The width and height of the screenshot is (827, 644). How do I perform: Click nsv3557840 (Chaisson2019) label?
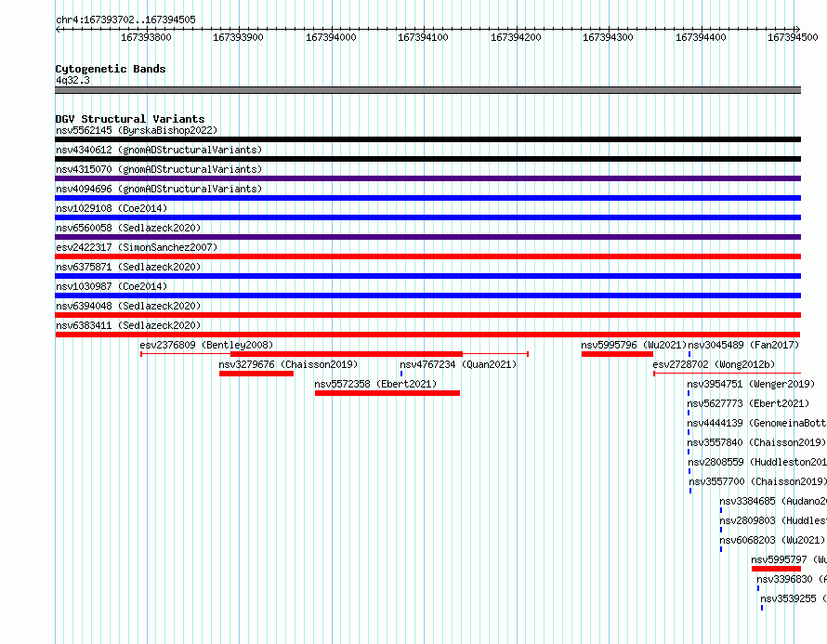[756, 442]
